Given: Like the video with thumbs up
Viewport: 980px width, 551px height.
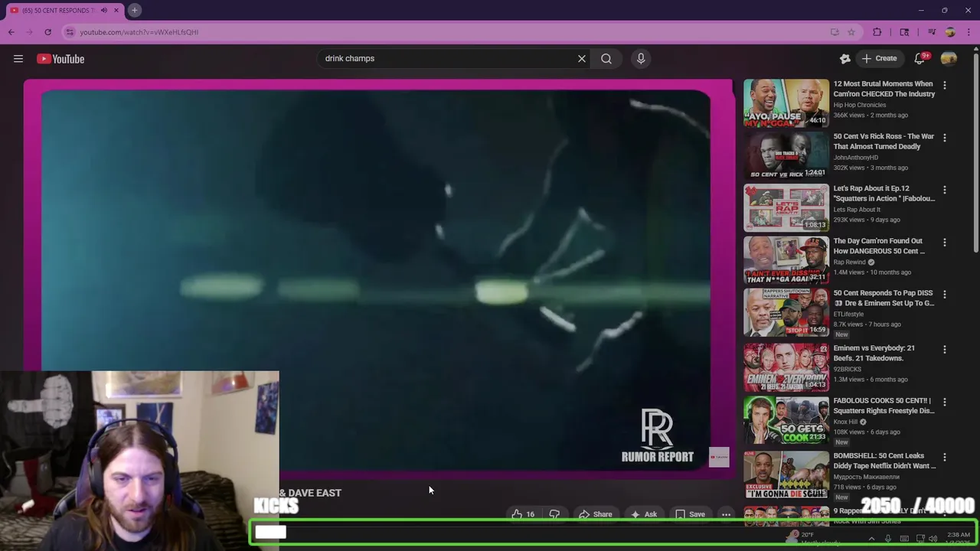Looking at the screenshot, I should coord(523,514).
